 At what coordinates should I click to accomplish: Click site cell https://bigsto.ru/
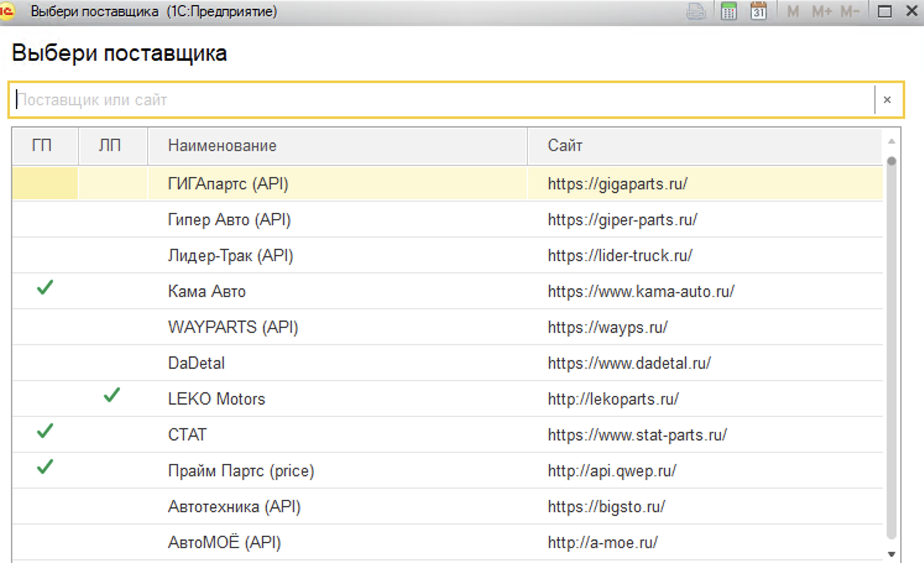[606, 507]
